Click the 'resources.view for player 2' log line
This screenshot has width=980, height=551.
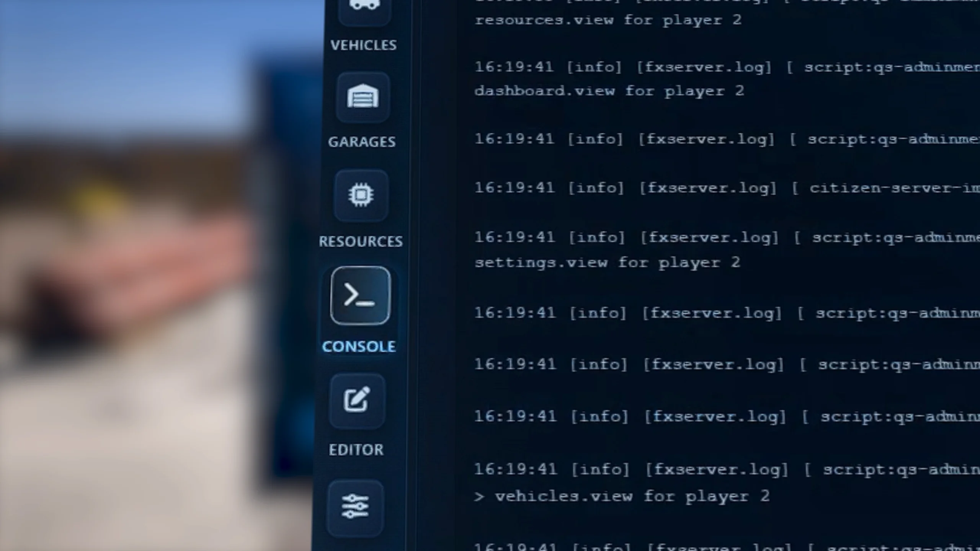(608, 20)
